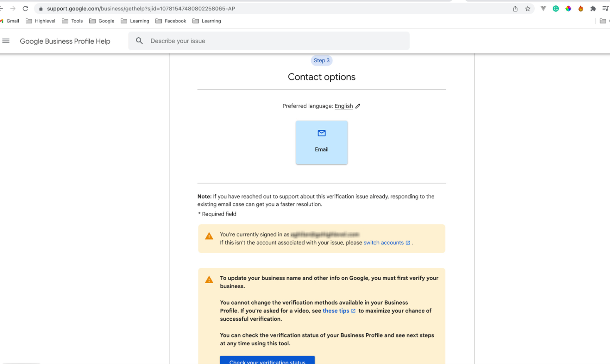Click the address bar URL
The height and width of the screenshot is (364, 610).
pos(141,9)
